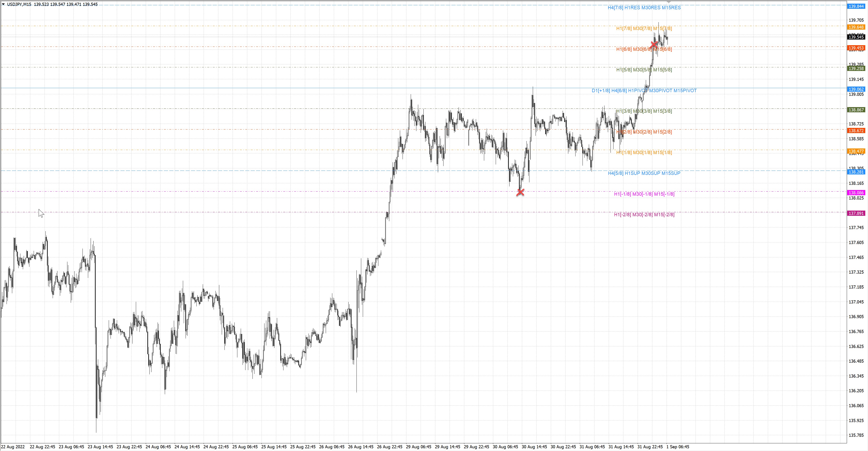
Task: Click the purple 137.891 price tag
Action: pos(856,213)
